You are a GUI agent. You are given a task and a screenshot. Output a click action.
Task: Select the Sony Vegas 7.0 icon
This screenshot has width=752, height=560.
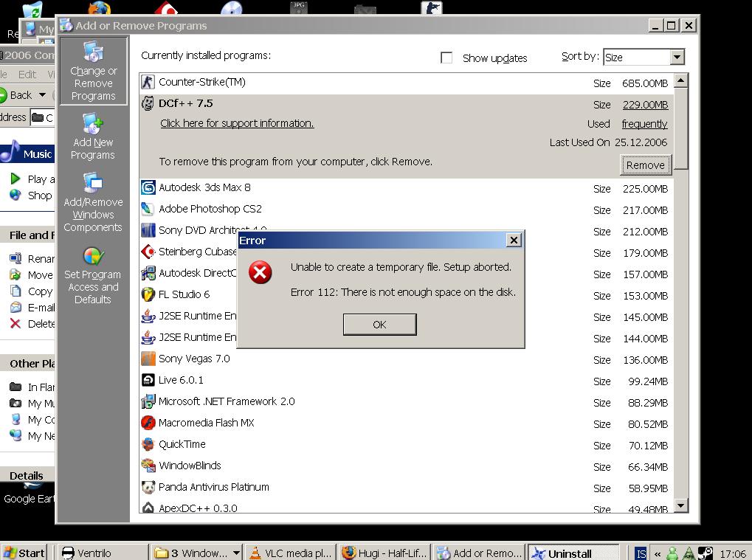click(148, 358)
